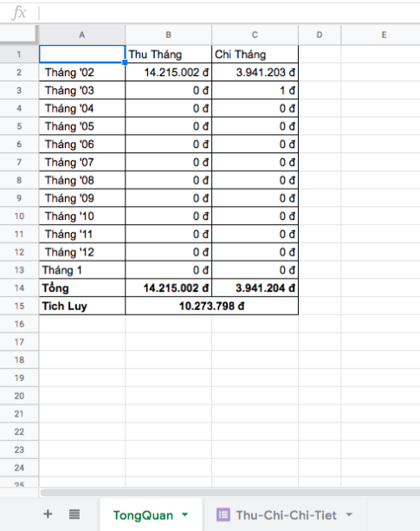The image size is (420, 531).
Task: Click inside the formula bar input
Action: click(230, 13)
